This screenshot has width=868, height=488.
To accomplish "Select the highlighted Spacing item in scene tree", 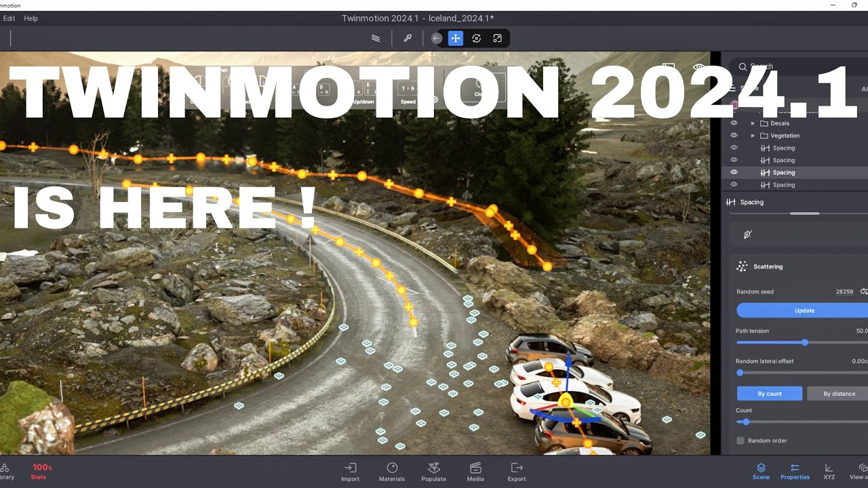I will pos(795,172).
